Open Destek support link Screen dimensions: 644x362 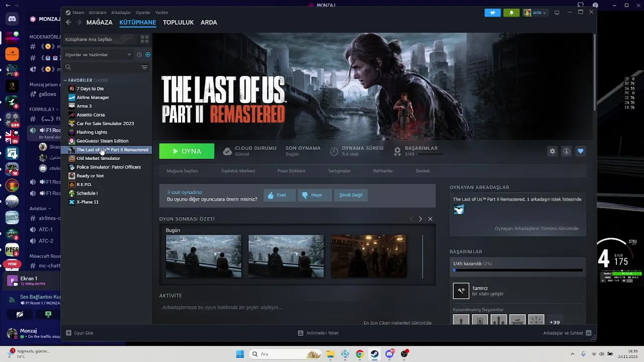coord(423,171)
